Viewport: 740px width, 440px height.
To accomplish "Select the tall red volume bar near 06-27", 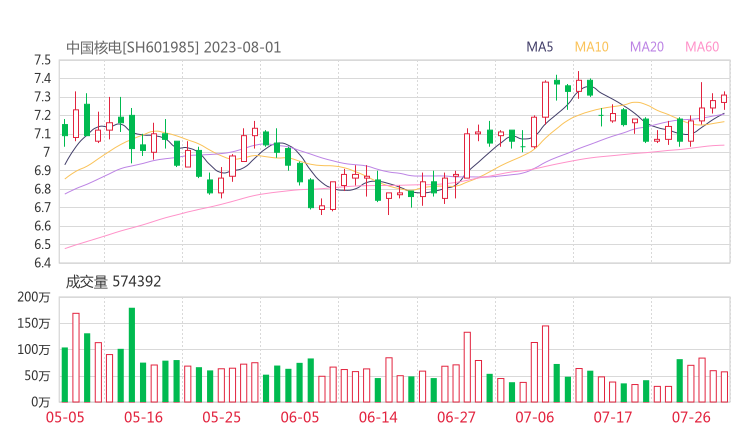I will 467,367.
